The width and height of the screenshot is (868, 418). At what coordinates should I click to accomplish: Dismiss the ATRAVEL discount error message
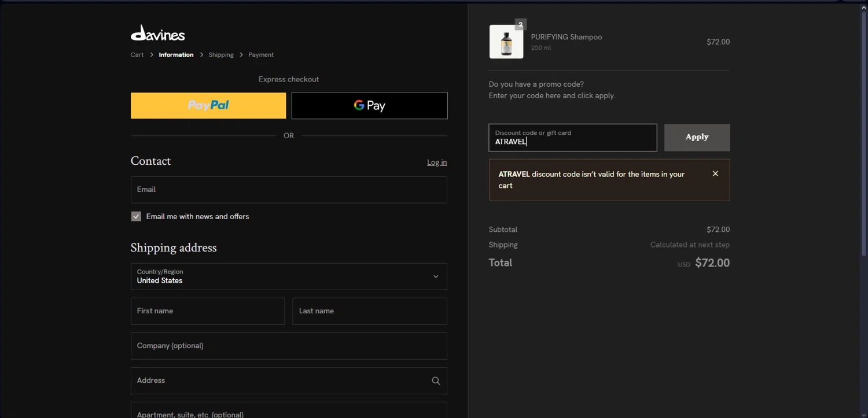(x=715, y=173)
